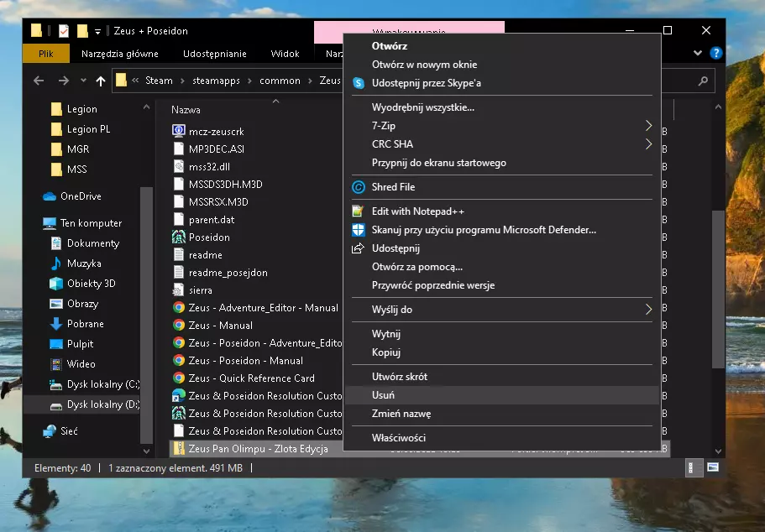The image size is (765, 532).
Task: Click the properties checkmark icon in title bar
Action: tap(64, 31)
